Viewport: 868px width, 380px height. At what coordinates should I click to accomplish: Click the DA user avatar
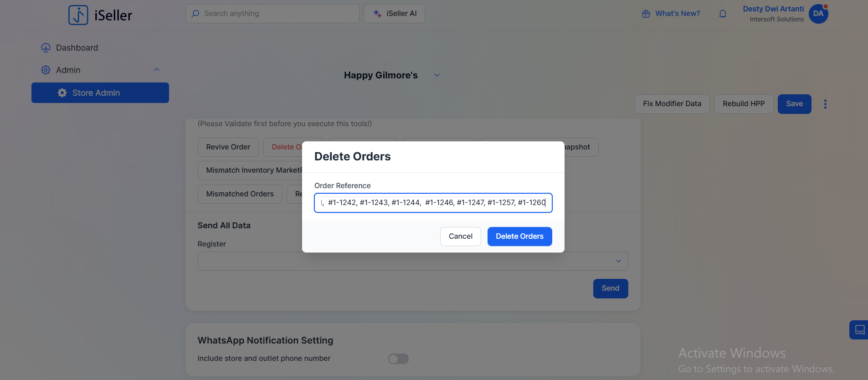[818, 14]
